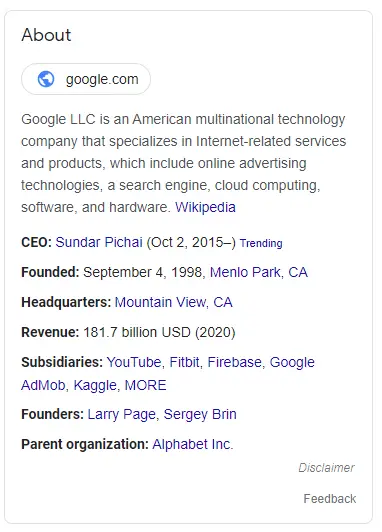
Task: Follow the Wikipedia source link
Action: pos(205,207)
